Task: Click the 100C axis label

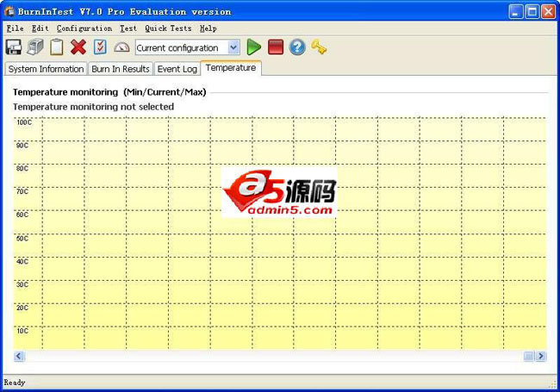Action: coord(24,122)
